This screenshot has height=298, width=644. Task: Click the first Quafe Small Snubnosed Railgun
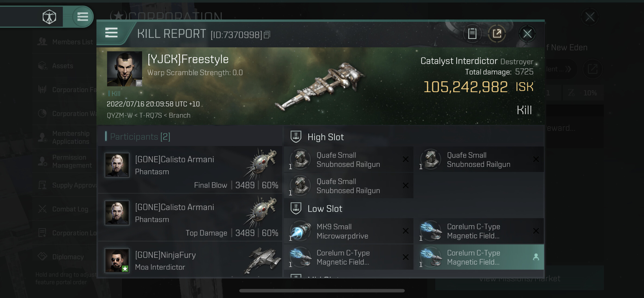[349, 159]
